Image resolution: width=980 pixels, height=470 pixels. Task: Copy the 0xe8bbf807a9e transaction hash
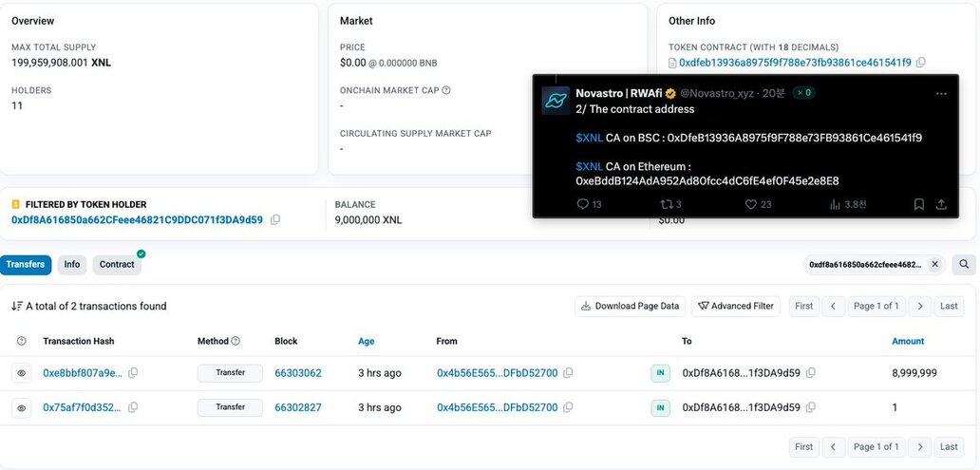133,373
